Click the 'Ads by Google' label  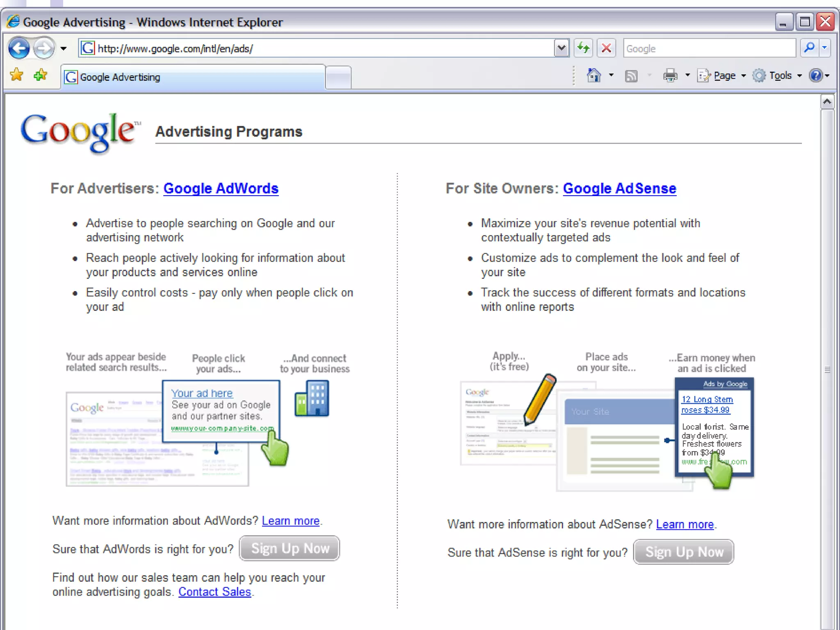pos(725,384)
